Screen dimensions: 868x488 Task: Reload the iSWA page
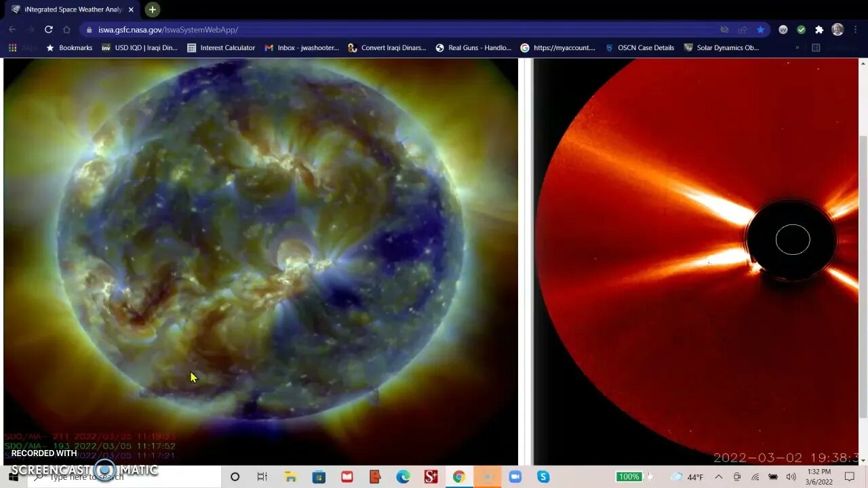(48, 30)
